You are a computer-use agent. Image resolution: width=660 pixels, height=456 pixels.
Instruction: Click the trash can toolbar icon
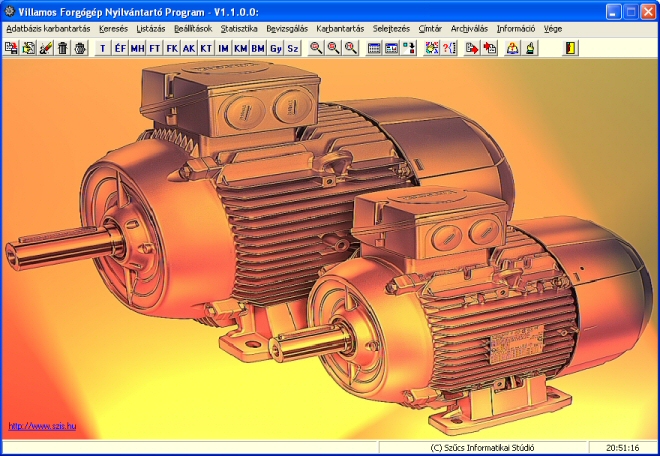[x=62, y=48]
